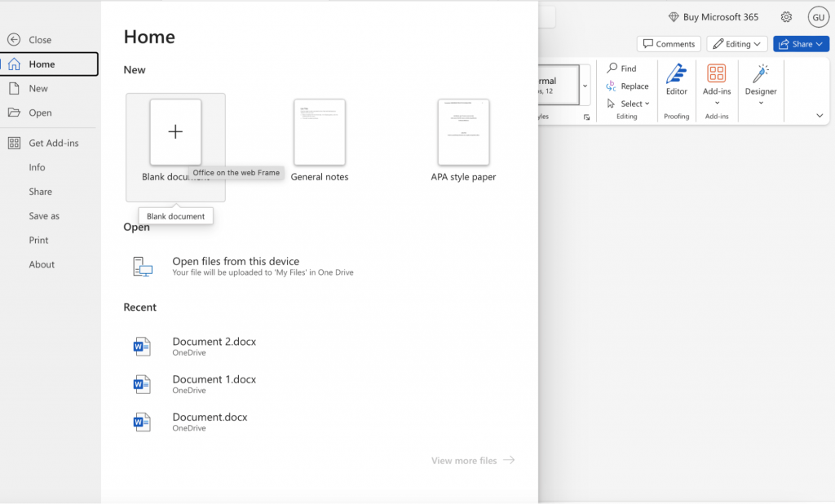Pick the APA style paper template
This screenshot has height=504, width=835.
463,132
